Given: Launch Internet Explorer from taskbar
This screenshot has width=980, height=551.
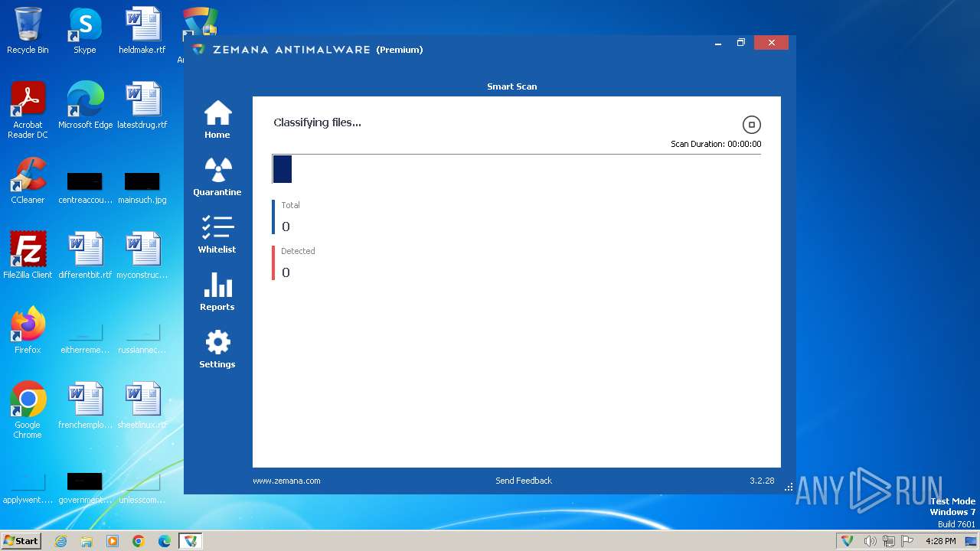Looking at the screenshot, I should (x=61, y=541).
